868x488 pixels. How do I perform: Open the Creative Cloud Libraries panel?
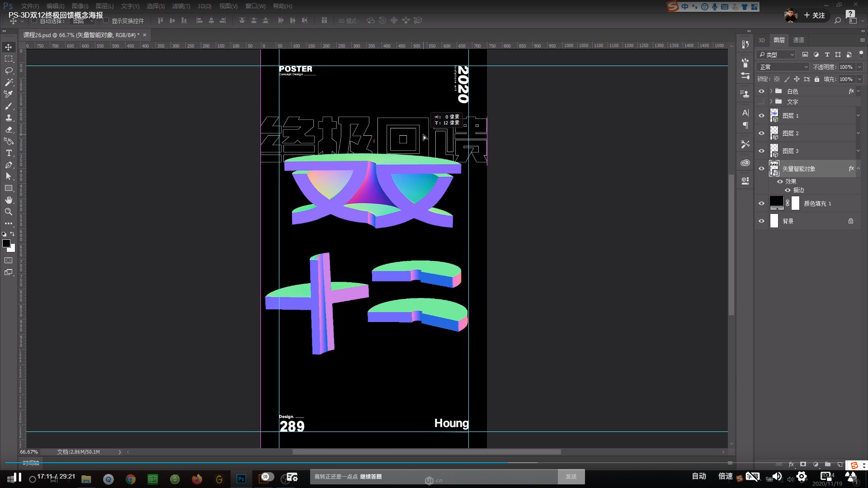click(x=745, y=163)
